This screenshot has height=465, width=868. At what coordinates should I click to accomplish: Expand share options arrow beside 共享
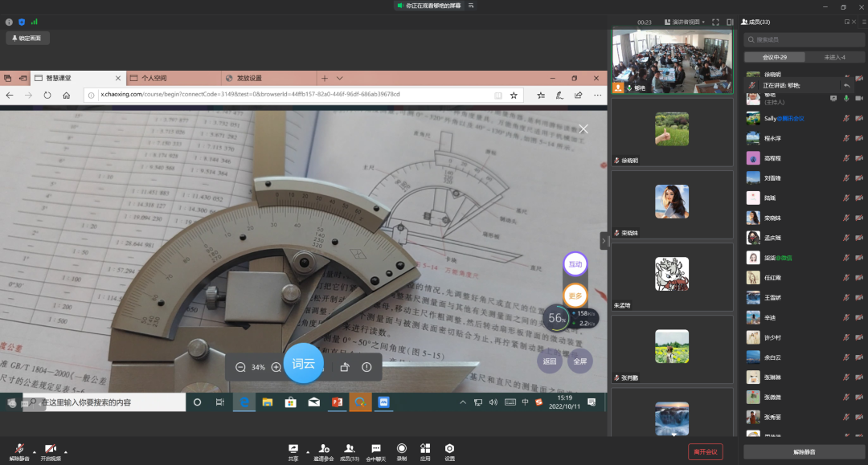click(308, 451)
